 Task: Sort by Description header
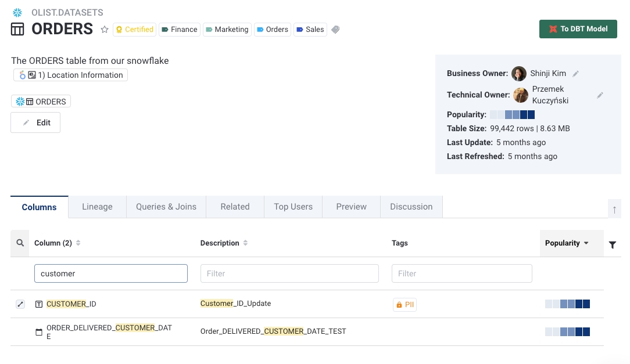click(224, 243)
